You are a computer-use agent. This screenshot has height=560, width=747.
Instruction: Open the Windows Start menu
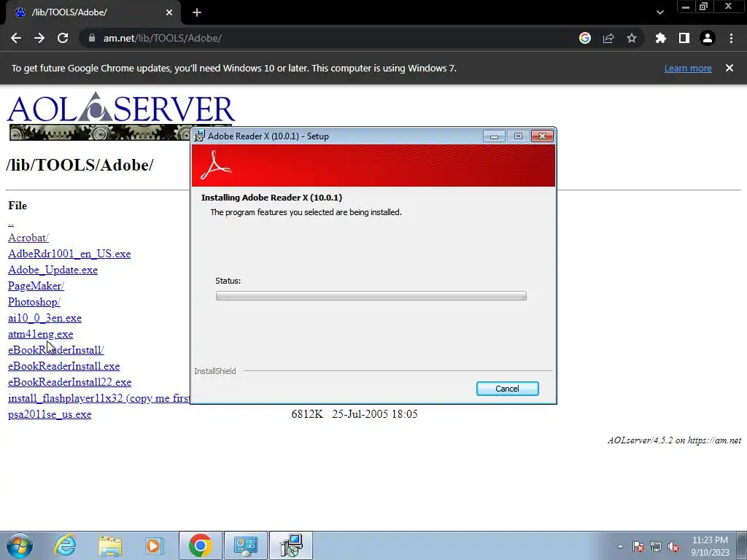pyautogui.click(x=19, y=545)
